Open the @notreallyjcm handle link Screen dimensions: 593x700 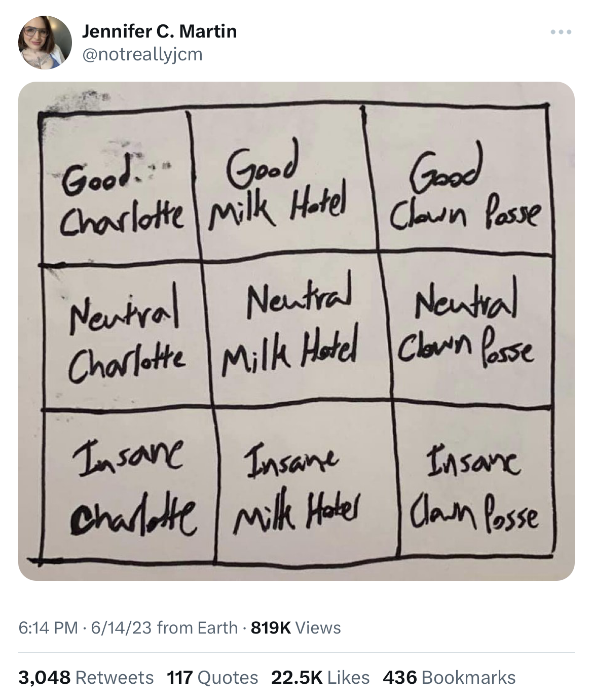(x=142, y=54)
